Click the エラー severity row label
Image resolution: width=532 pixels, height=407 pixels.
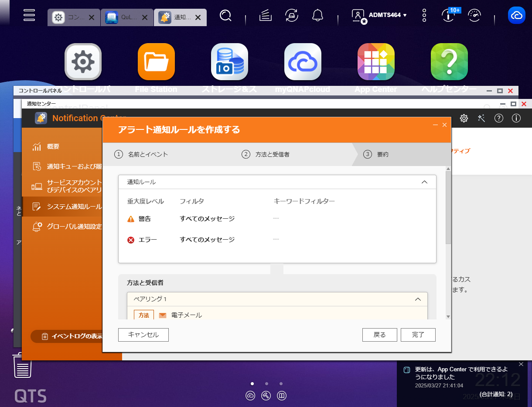point(147,240)
